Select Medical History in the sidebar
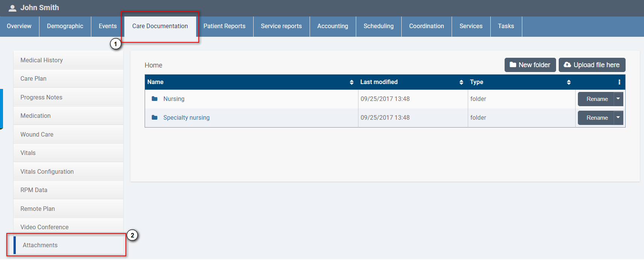Screen dimensions: 644x260 42,60
